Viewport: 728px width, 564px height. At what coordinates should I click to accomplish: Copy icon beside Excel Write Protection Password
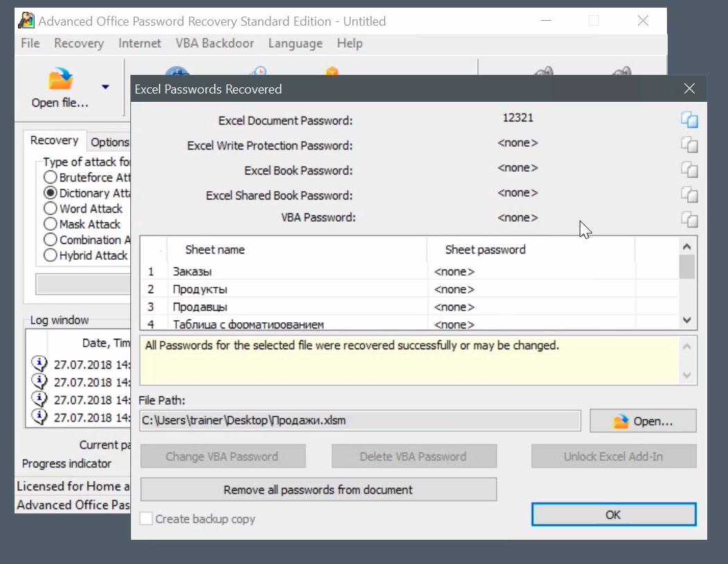point(689,145)
